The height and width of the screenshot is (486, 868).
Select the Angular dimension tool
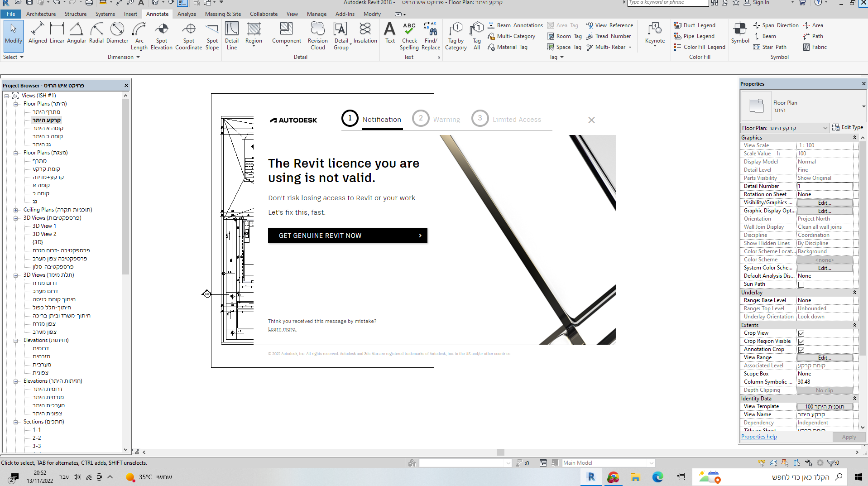[77, 34]
